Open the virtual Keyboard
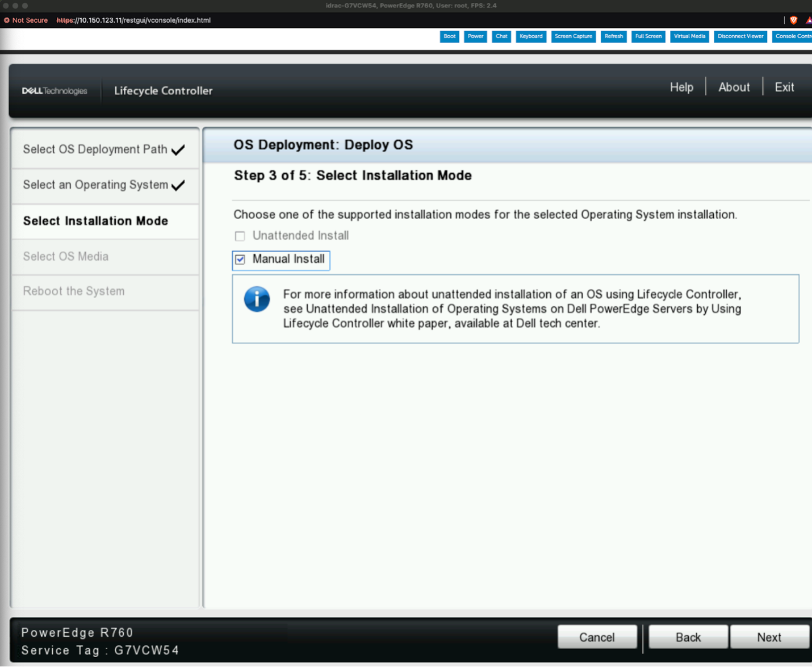Viewport: 812px width, 668px height. [x=531, y=36]
